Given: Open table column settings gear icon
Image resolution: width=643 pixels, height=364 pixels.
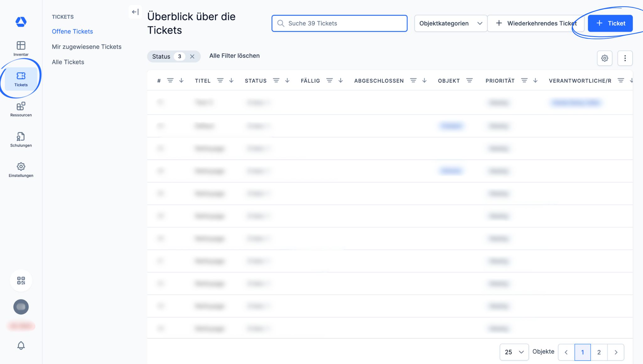Looking at the screenshot, I should pyautogui.click(x=604, y=58).
